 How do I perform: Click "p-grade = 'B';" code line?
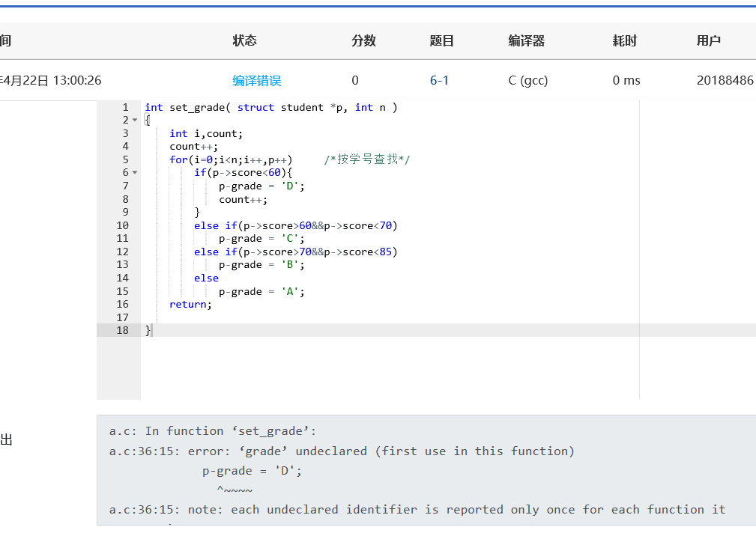pyautogui.click(x=261, y=265)
